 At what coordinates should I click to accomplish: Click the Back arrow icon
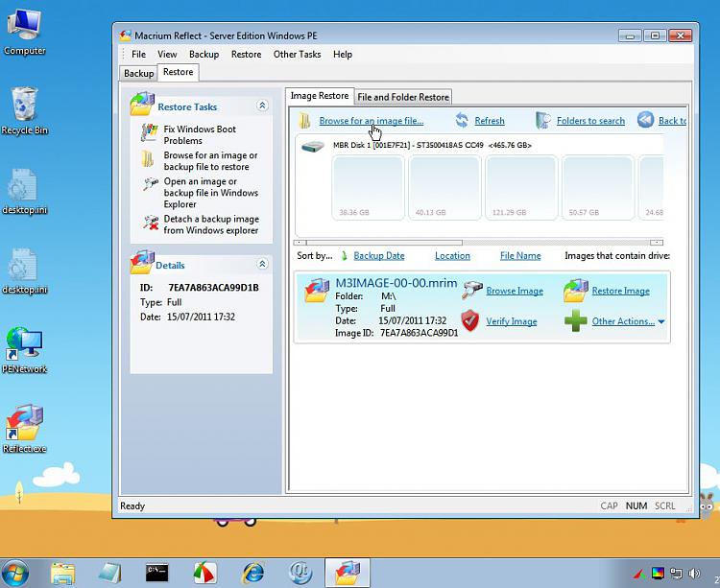tap(645, 120)
